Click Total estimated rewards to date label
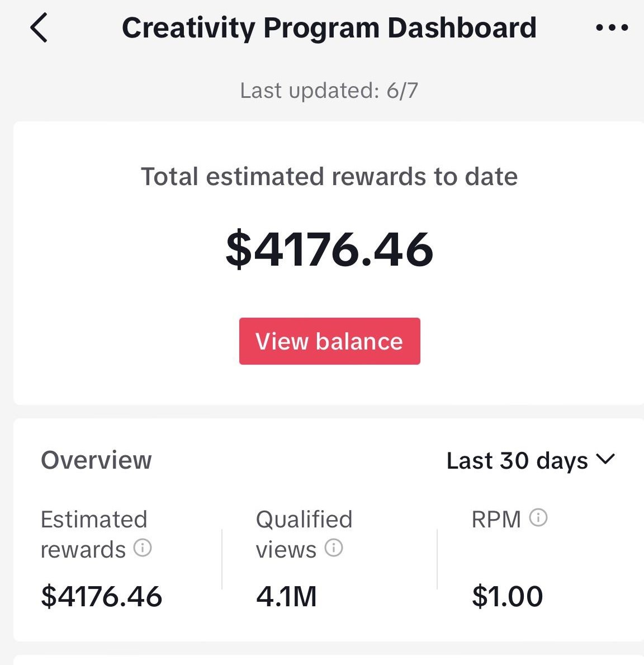This screenshot has width=644, height=665. pyautogui.click(x=329, y=177)
